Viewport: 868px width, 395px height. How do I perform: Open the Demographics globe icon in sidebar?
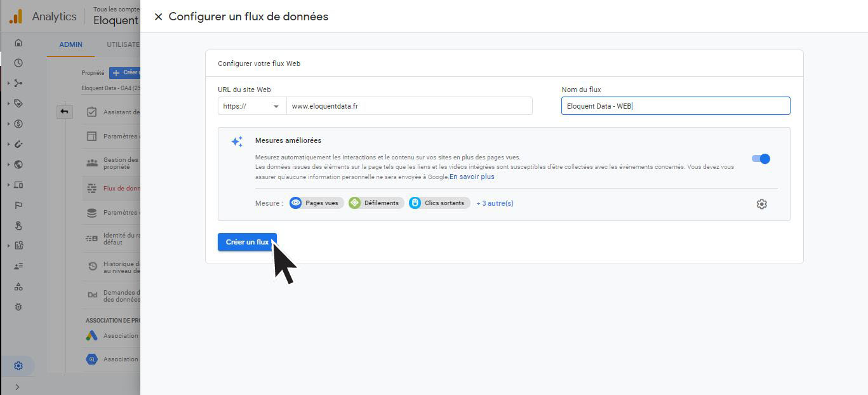18,164
